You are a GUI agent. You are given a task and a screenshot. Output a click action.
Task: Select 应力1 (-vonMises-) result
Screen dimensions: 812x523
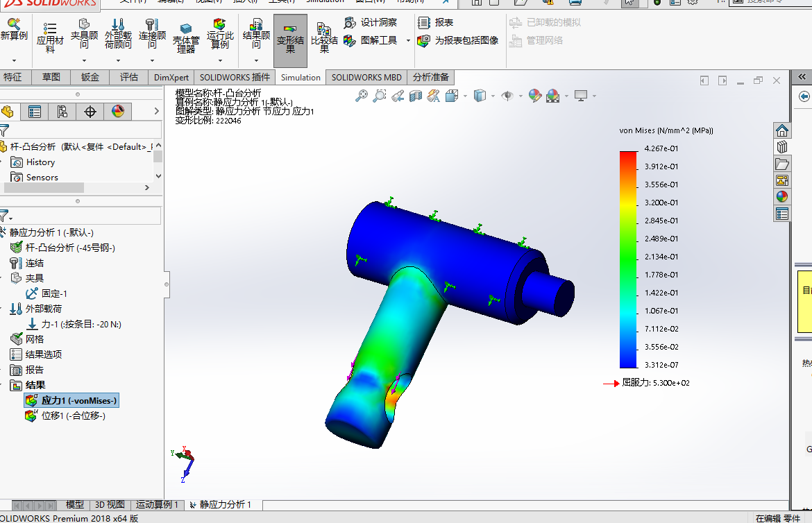(x=71, y=400)
